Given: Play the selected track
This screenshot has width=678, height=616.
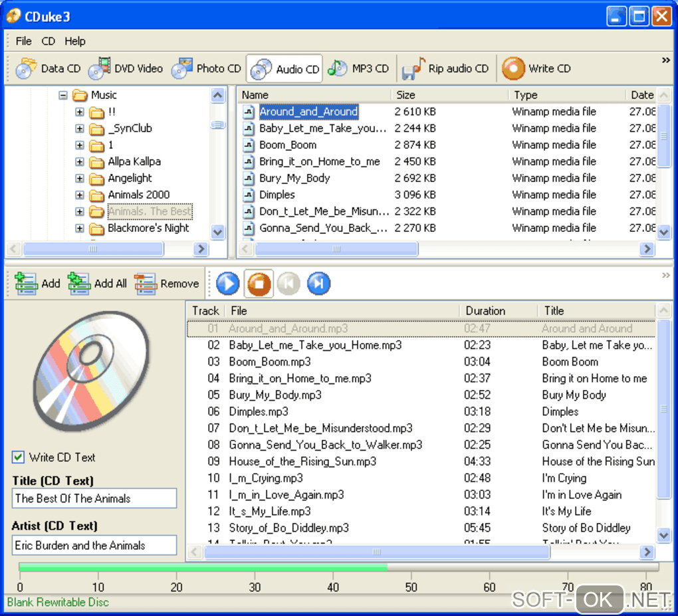Looking at the screenshot, I should tap(228, 284).
